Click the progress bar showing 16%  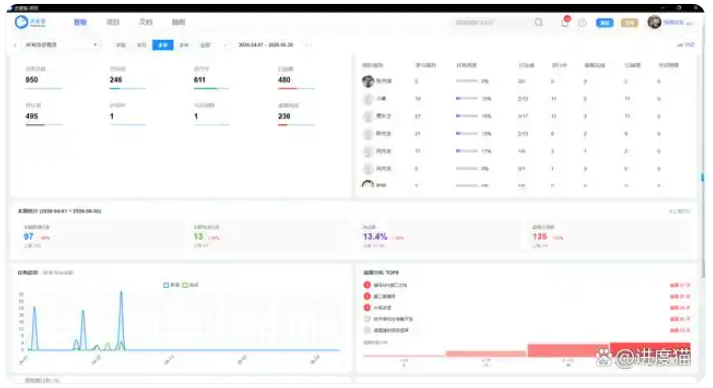467,116
